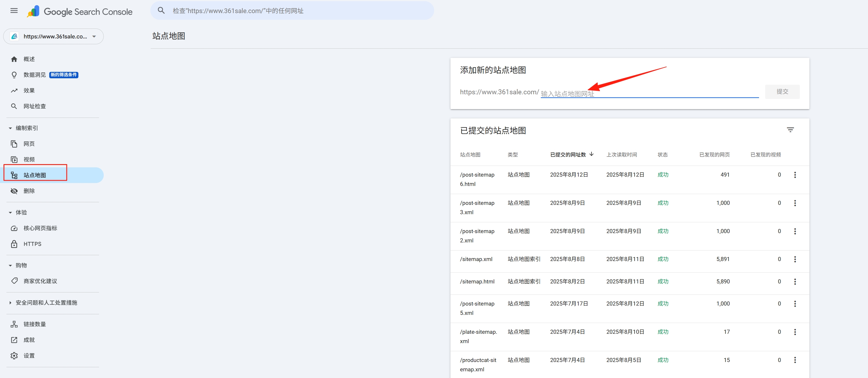The image size is (868, 378).
Task: Open 数据洞见 menu item
Action: 34,75
